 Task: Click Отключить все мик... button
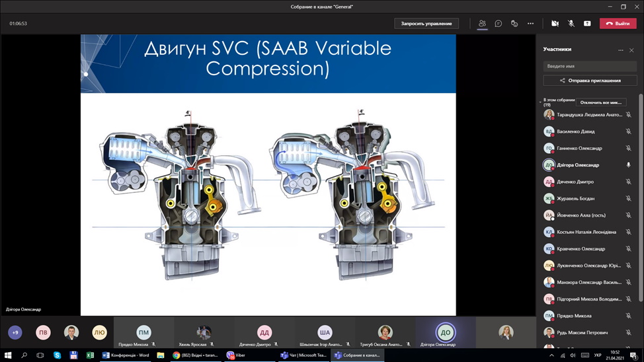(601, 102)
